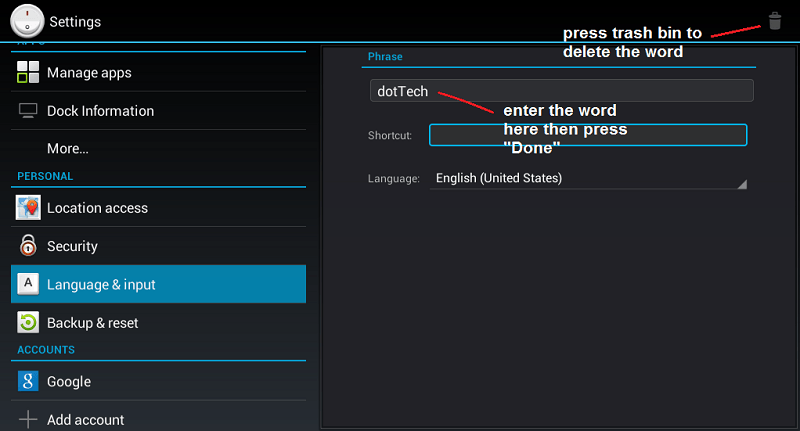Click the Shortcut: label
800x431 pixels.
(390, 135)
